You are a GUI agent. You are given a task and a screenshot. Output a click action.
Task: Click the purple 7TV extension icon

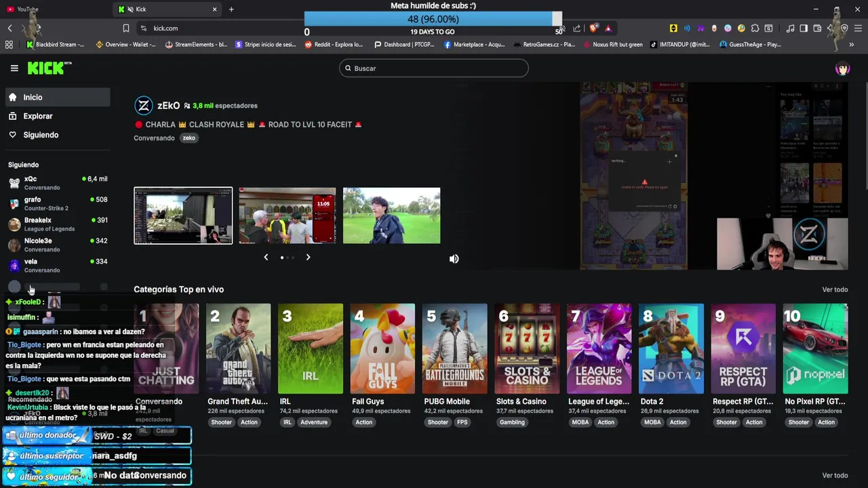pyautogui.click(x=700, y=28)
